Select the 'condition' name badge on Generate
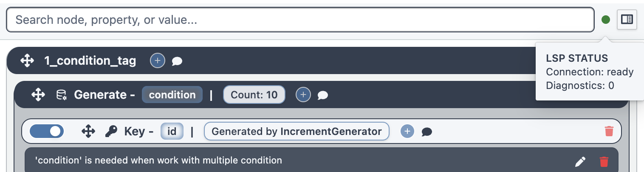Viewport: 644px width, 172px height. tap(172, 95)
